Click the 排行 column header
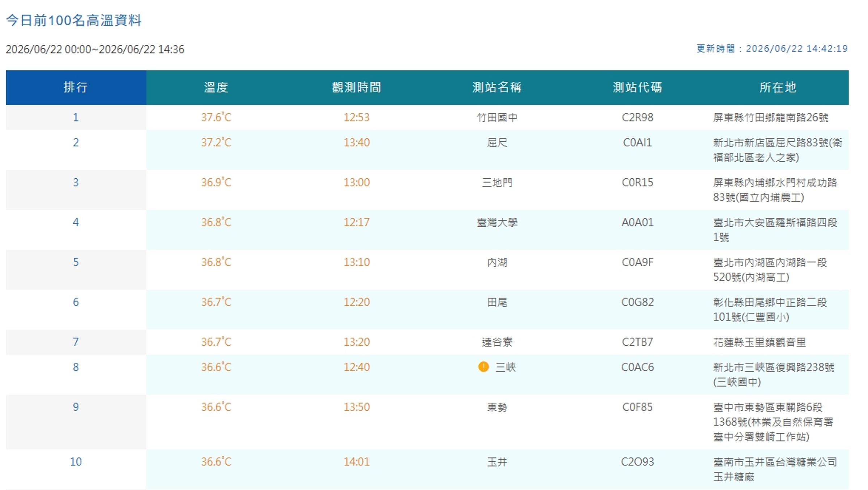This screenshot has height=490, width=868. pos(76,87)
